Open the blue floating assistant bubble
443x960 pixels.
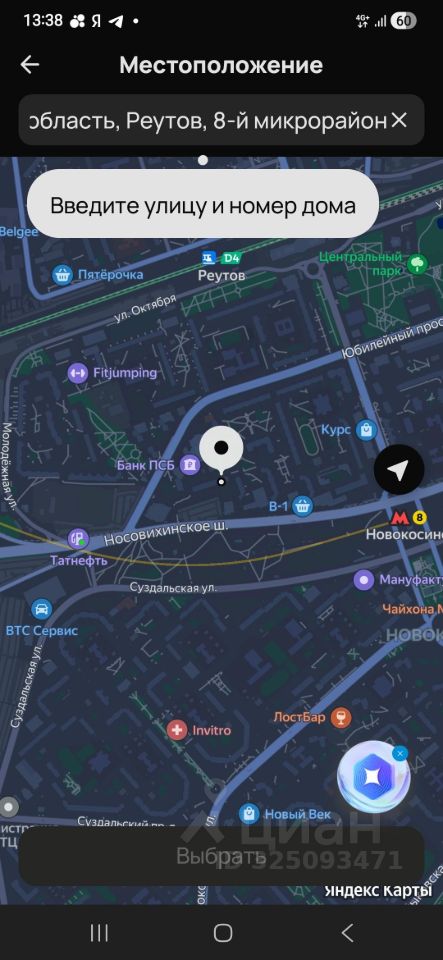tap(373, 776)
